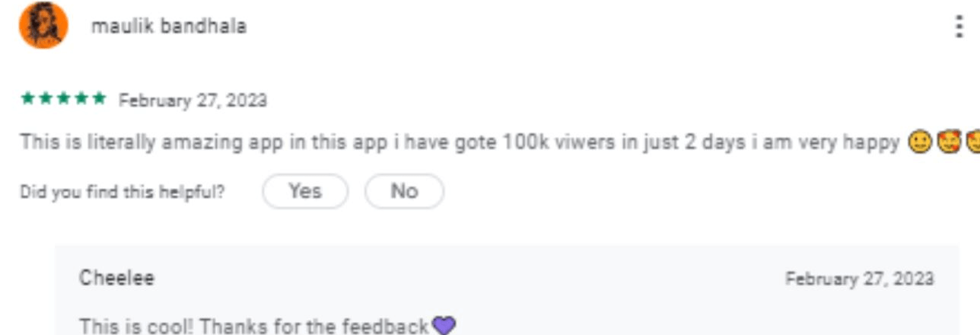Click the second green rating star

coord(45,99)
